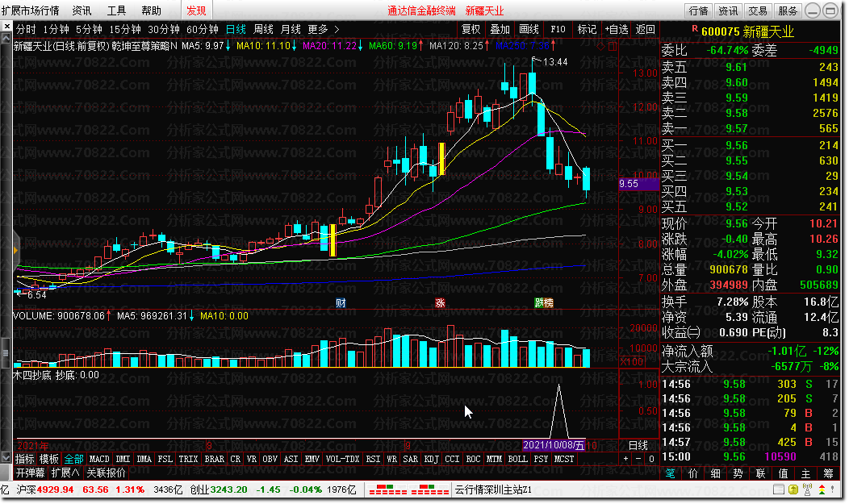
Task: Switch to the 60分钟 chart period
Action: click(202, 29)
